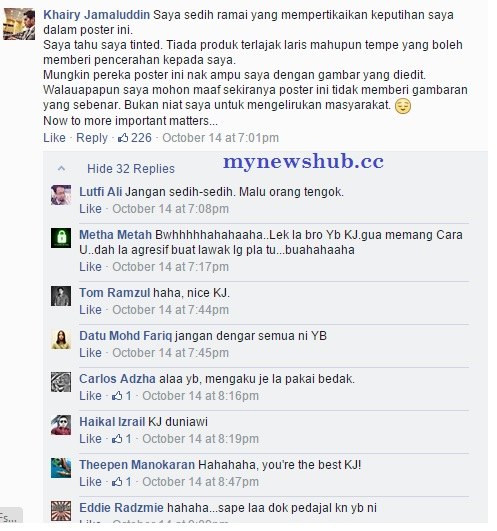Click thumbs-up count on Haikal Izrail's reply
Image resolution: width=497 pixels, height=531 pixels.
point(122,439)
